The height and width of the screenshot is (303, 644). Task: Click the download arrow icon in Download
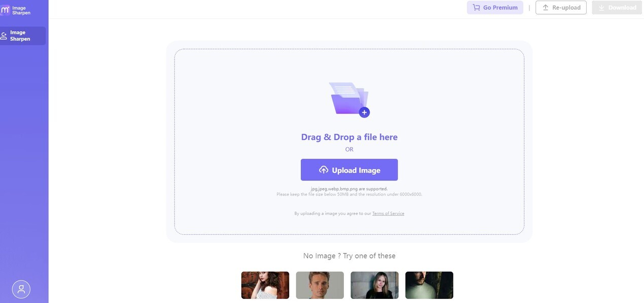pos(601,8)
